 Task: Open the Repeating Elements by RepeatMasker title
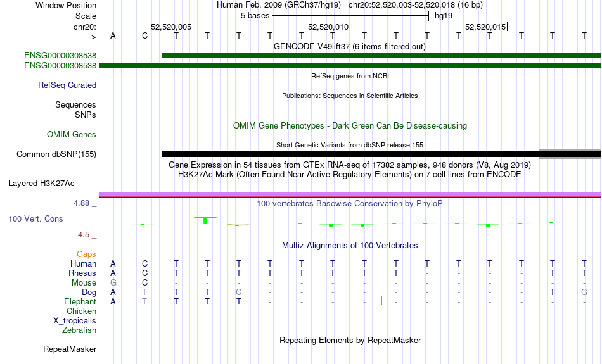tap(350, 341)
